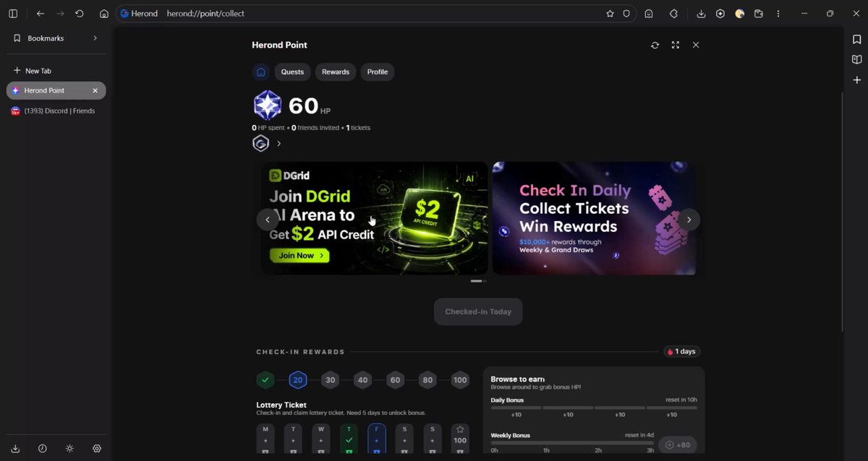Select the Herond Point home tab icon
The width and height of the screenshot is (868, 461).
coord(261,72)
